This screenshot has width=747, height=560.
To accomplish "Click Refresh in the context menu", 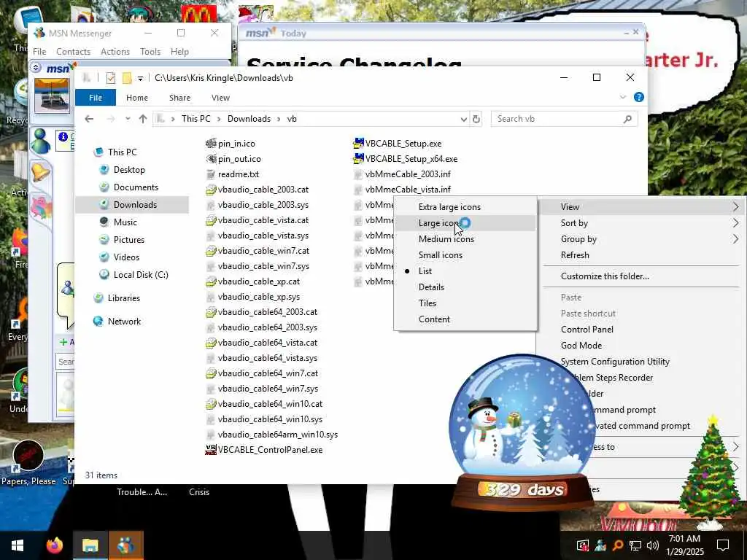I will [642, 255].
